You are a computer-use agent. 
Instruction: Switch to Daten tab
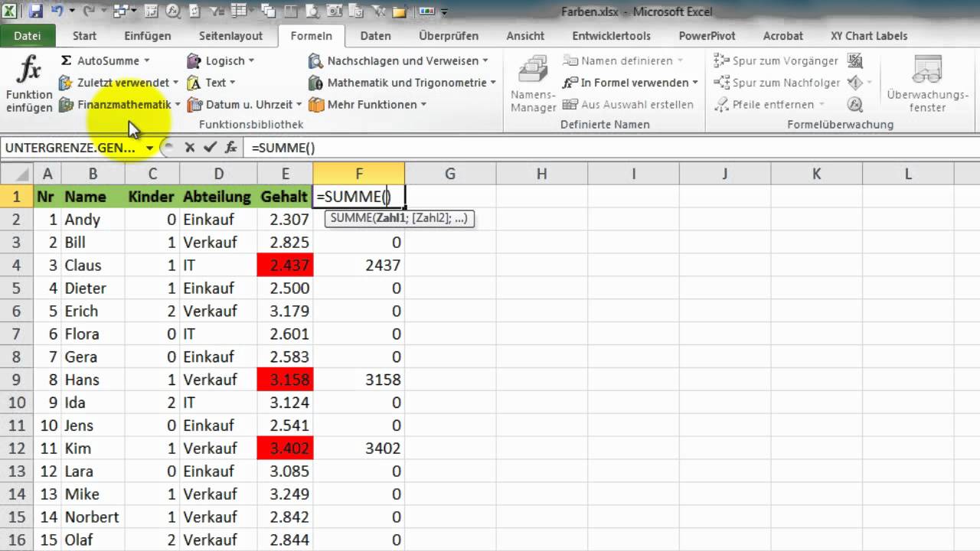point(376,35)
